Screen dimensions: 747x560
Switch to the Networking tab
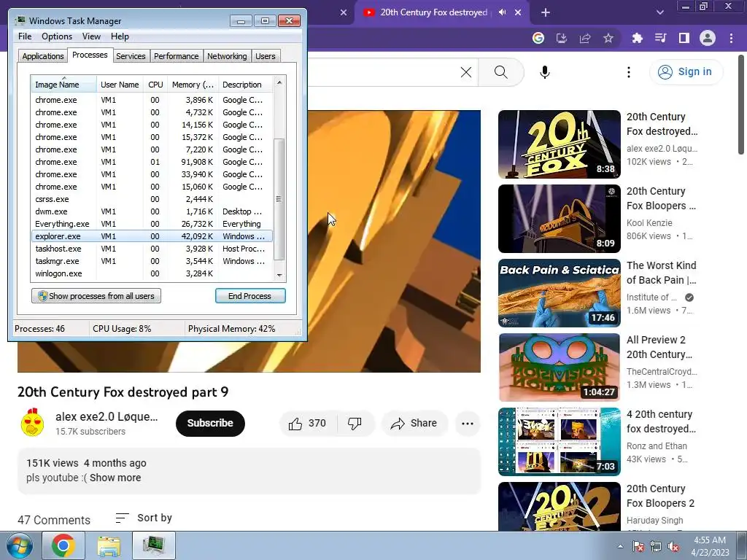click(227, 56)
